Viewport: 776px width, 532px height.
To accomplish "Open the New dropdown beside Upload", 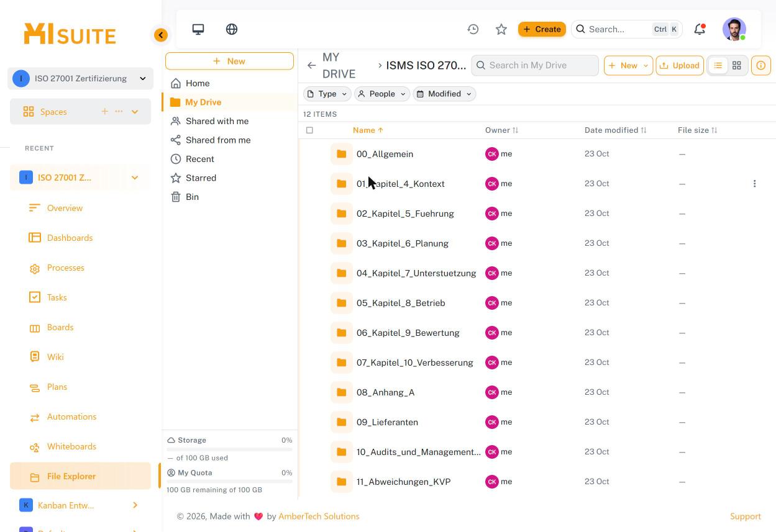I will [628, 65].
